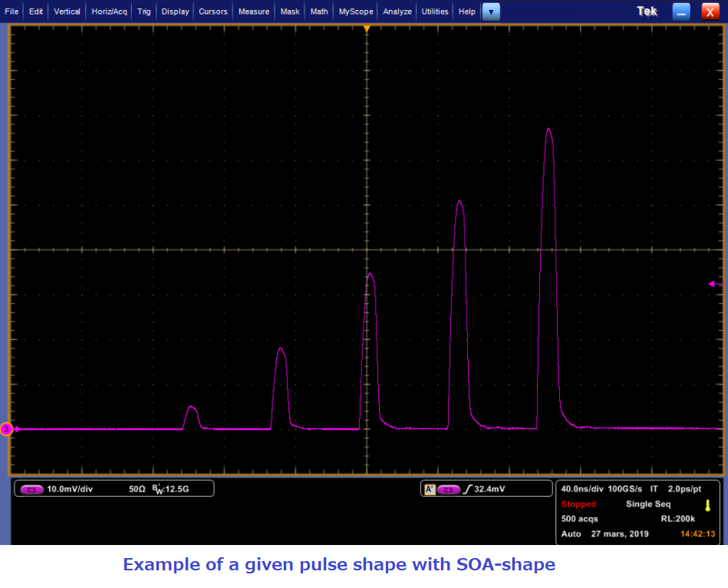Open the MyScope menu

point(356,12)
